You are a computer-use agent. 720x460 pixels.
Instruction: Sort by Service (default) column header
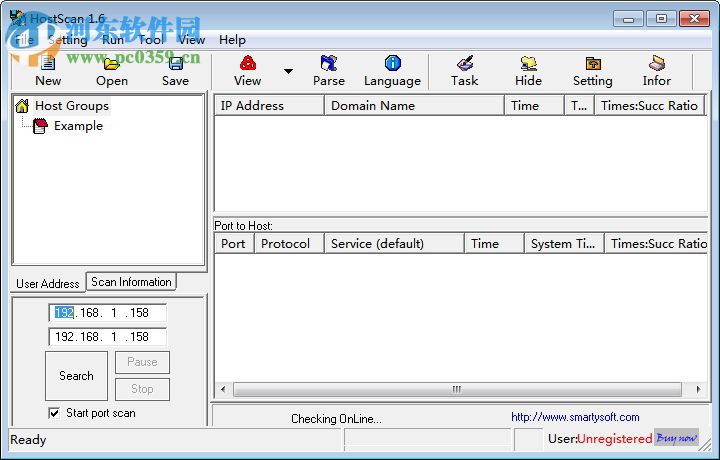(x=394, y=244)
